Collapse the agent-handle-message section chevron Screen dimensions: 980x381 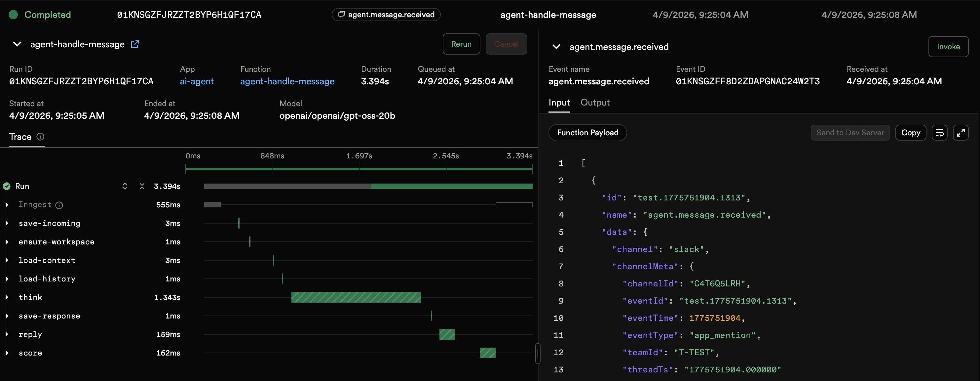pos(17,44)
